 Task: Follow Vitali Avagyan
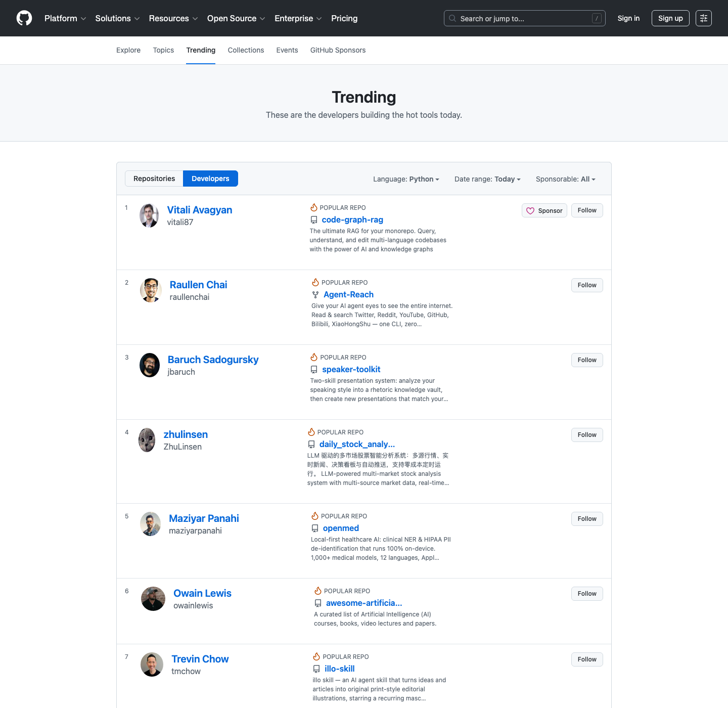587,210
